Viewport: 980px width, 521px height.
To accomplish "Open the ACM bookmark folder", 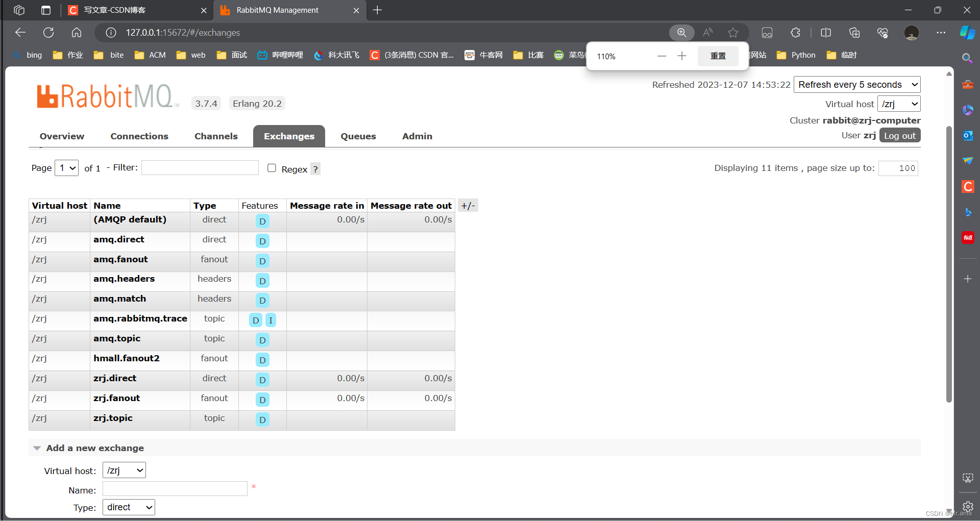I will (x=150, y=55).
